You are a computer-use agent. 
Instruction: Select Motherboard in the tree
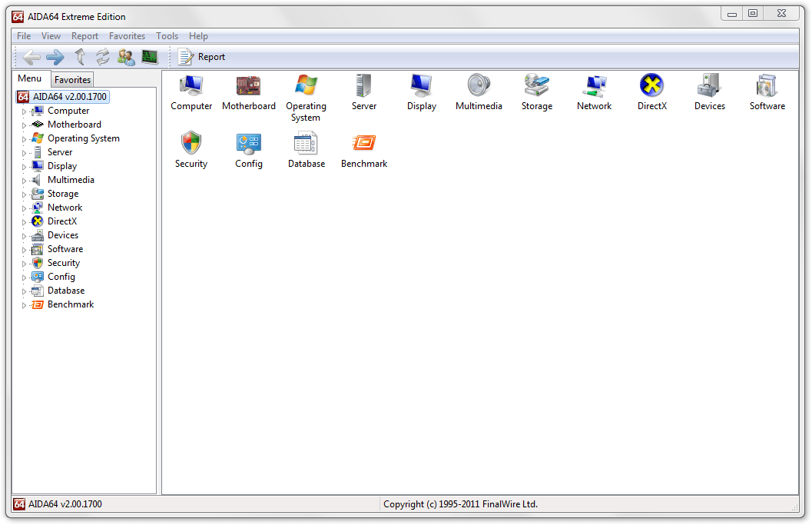[74, 125]
